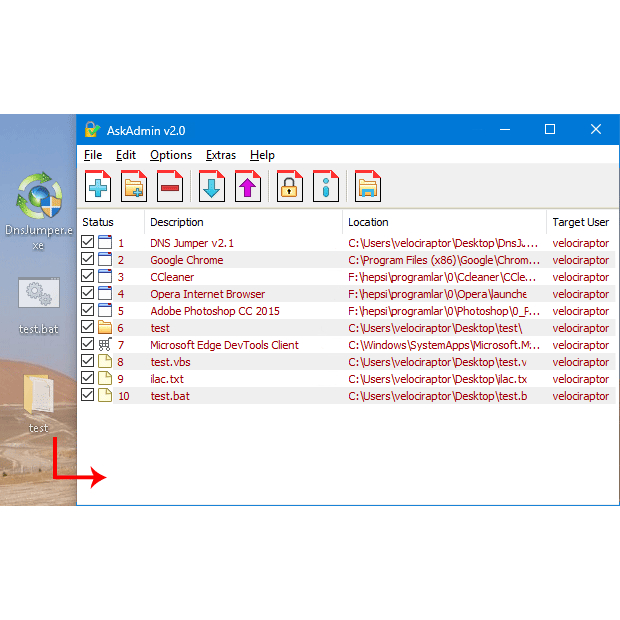Select the test folder on desktop
Viewport: 620px width, 620px height.
click(38, 403)
